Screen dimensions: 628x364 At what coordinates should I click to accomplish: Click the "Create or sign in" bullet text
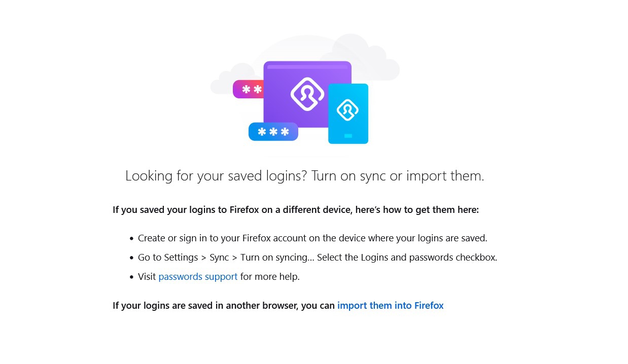[x=312, y=238]
